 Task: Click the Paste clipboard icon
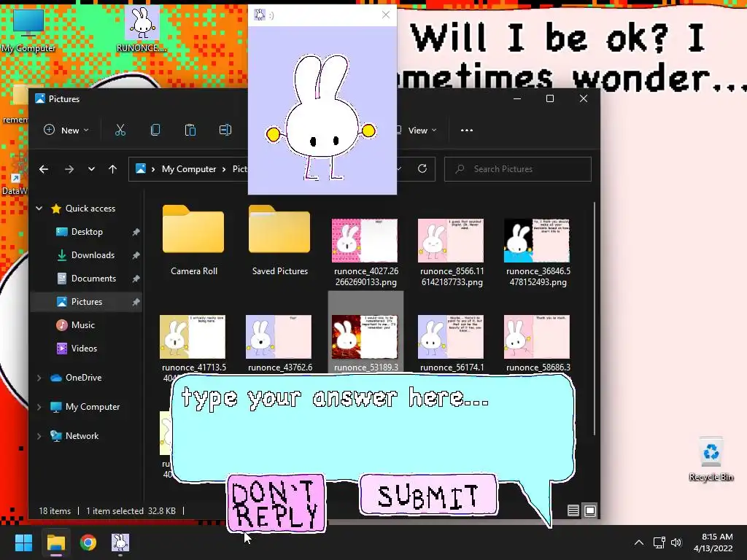[x=190, y=130]
